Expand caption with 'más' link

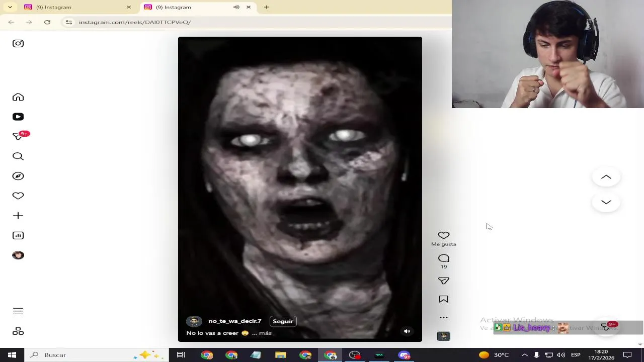[x=265, y=333]
